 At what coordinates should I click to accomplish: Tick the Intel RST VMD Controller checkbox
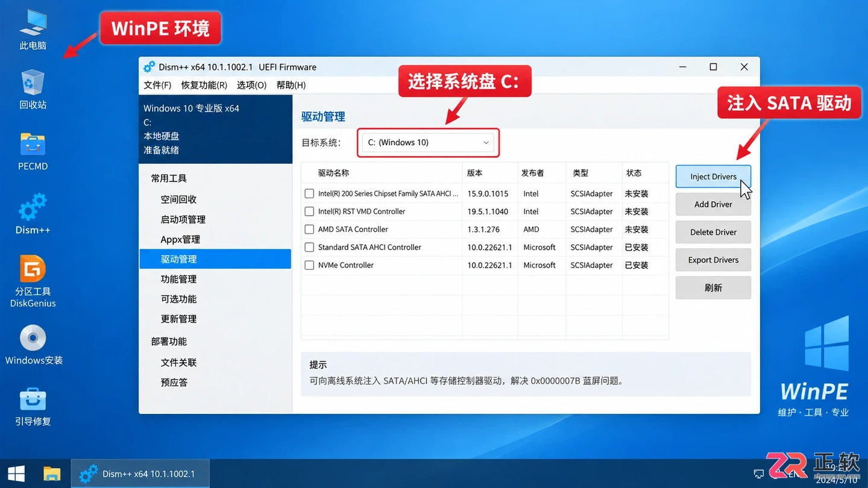(309, 211)
